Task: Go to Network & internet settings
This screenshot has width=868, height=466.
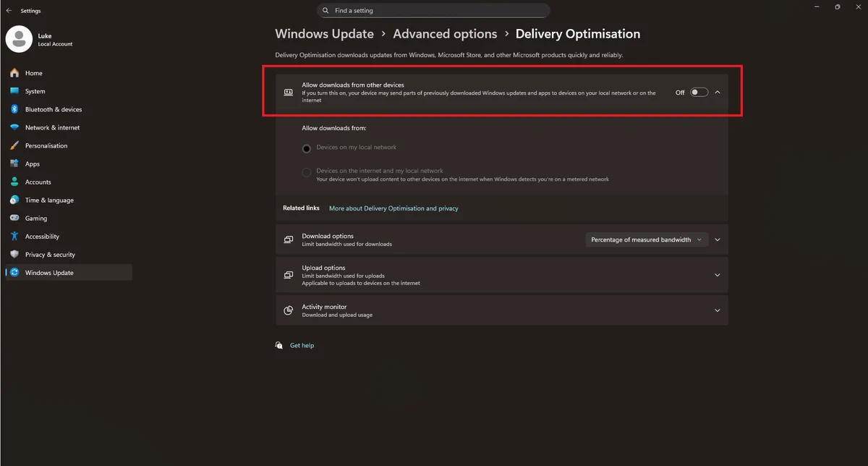Action: click(68, 127)
